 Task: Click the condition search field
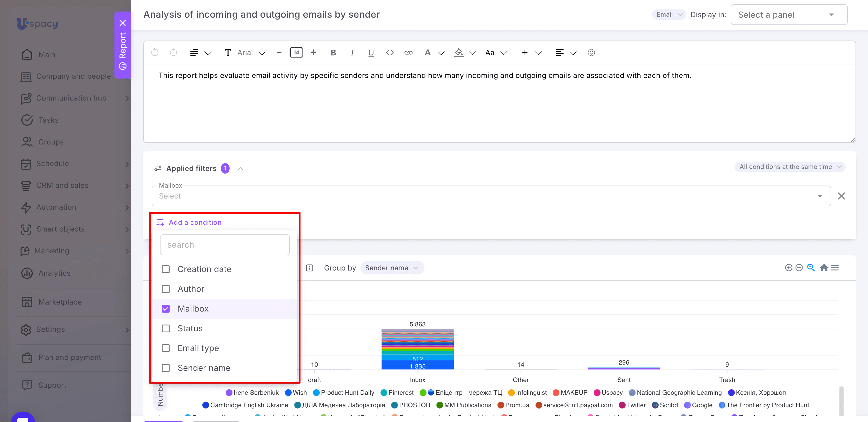(x=225, y=245)
